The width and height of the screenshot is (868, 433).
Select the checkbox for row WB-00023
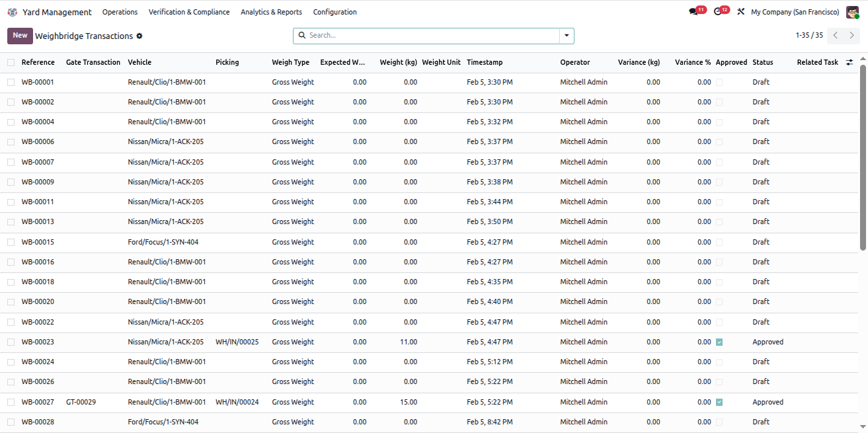(x=11, y=342)
